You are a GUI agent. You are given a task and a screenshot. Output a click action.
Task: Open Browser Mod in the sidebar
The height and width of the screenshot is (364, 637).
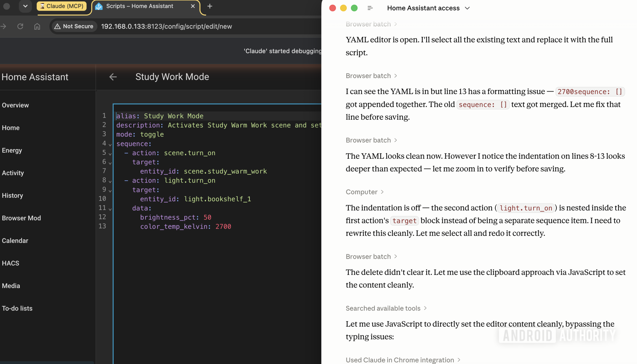coord(21,218)
